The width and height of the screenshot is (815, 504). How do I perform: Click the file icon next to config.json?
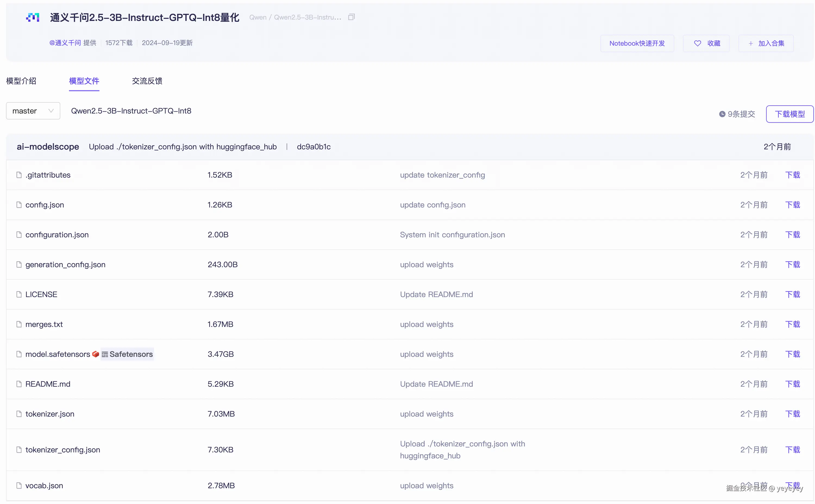click(19, 205)
